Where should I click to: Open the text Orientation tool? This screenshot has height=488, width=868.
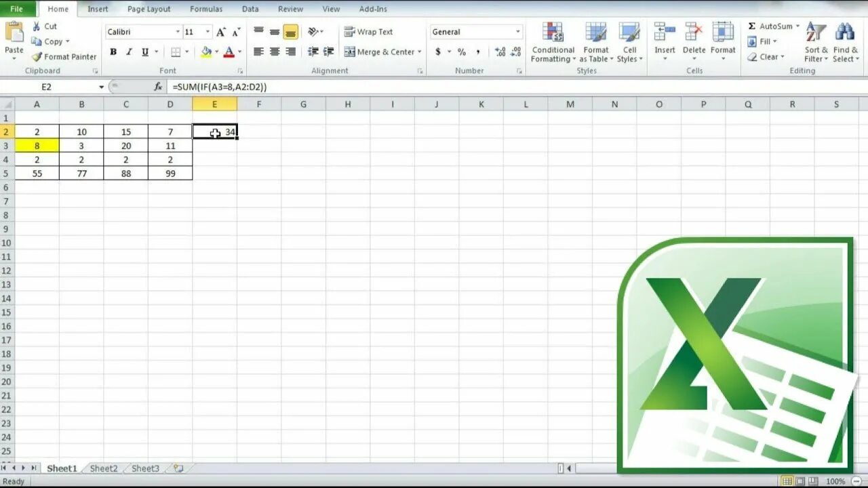[313, 32]
